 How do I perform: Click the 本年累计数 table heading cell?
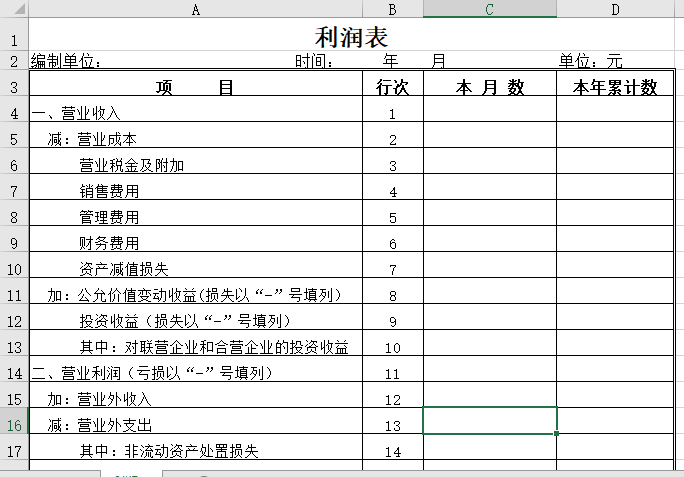click(615, 88)
